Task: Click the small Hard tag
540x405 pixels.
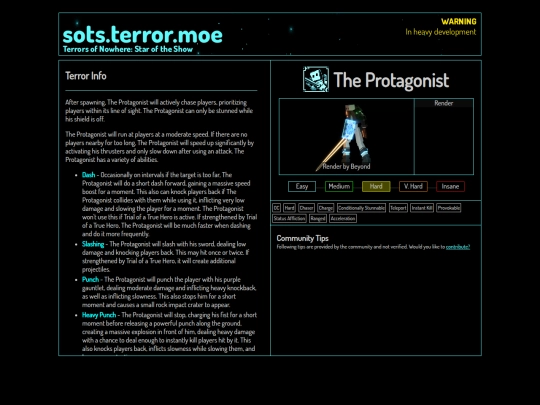Action: point(289,208)
